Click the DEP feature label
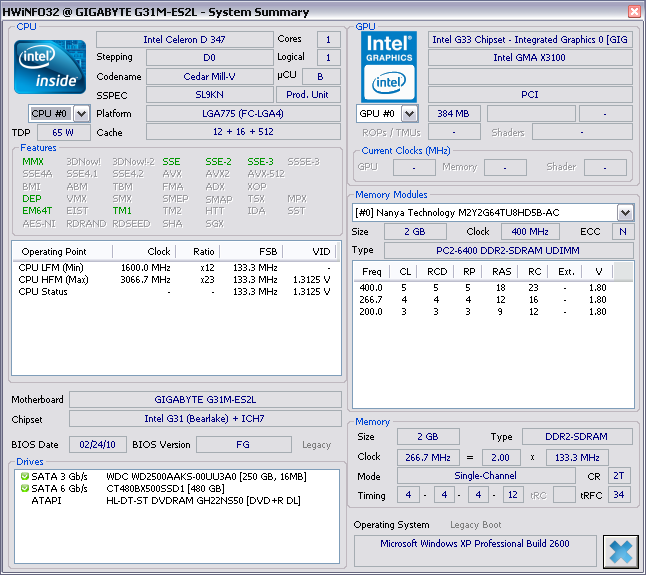The image size is (646, 575). click(32, 199)
